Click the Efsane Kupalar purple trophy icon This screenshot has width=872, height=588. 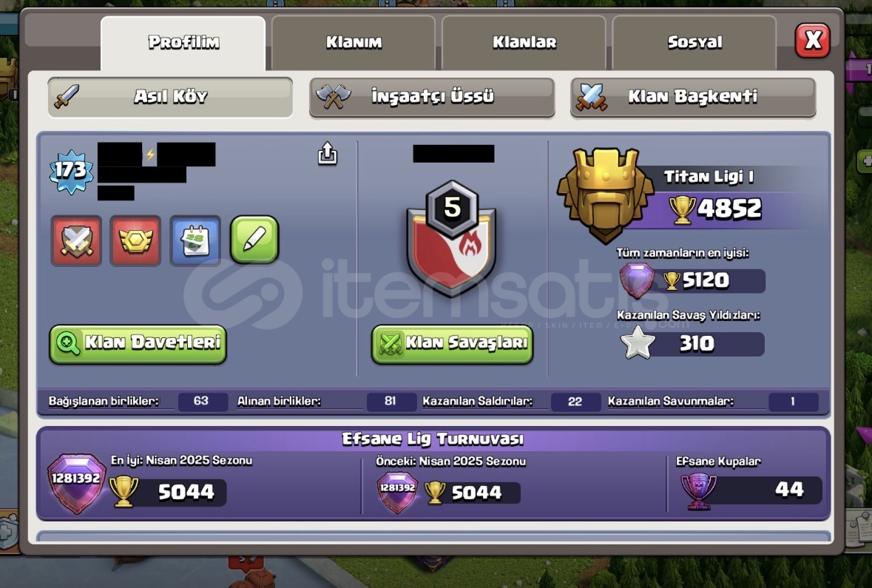click(x=698, y=490)
